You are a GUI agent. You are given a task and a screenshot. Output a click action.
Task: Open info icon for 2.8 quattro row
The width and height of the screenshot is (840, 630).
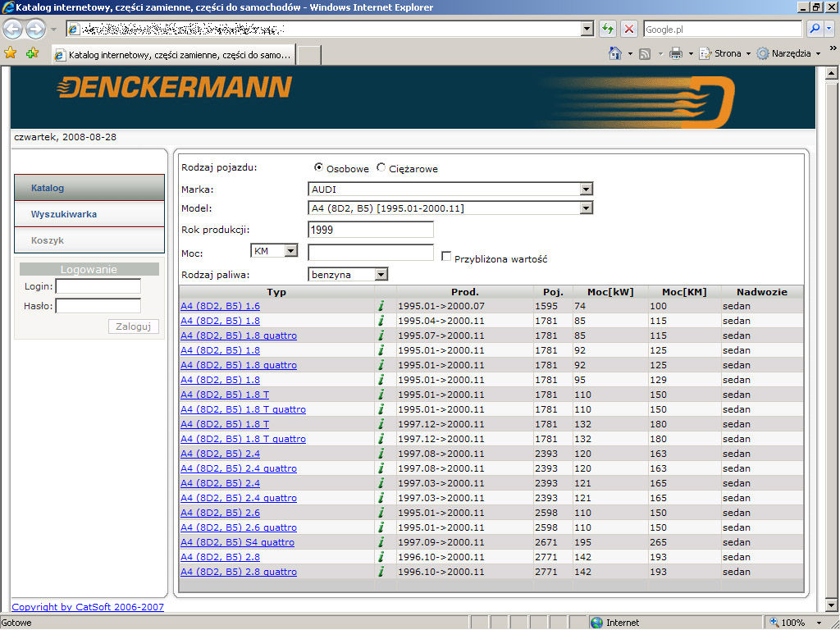click(381, 572)
